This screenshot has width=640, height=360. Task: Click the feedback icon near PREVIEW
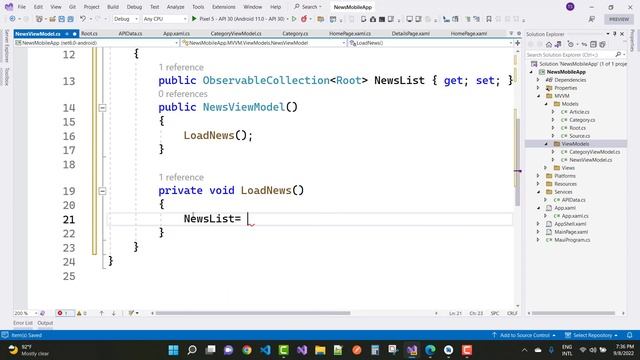592,19
